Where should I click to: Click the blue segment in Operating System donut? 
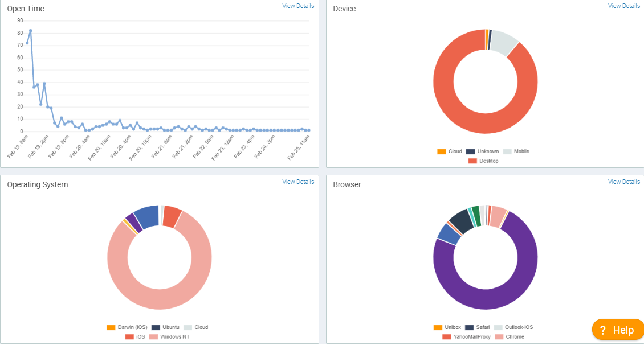[x=148, y=216]
